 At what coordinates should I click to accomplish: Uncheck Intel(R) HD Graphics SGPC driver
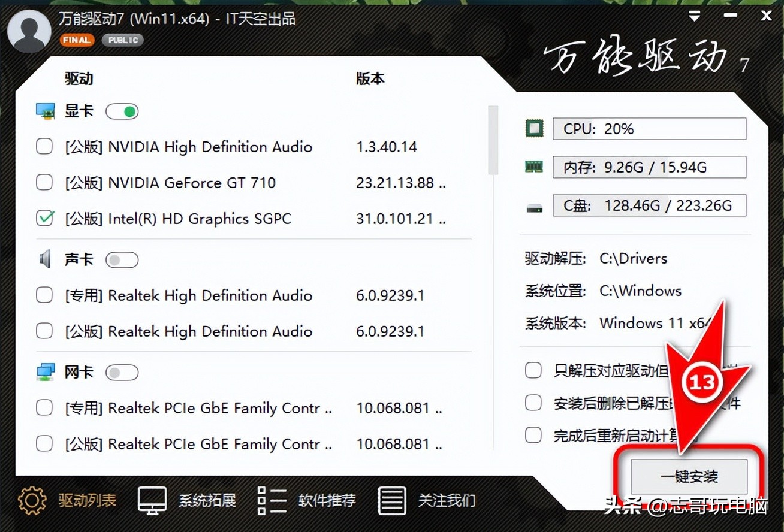(45, 219)
